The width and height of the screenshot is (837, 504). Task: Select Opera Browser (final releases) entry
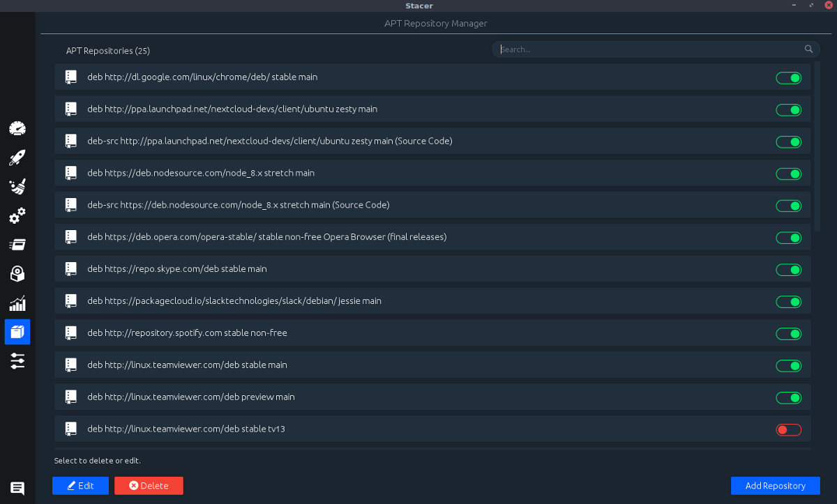tap(267, 237)
